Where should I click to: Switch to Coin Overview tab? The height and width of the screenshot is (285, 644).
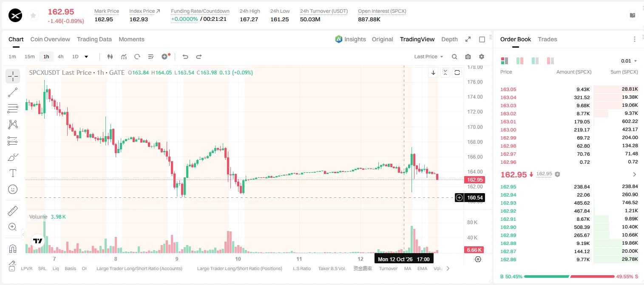(x=50, y=39)
